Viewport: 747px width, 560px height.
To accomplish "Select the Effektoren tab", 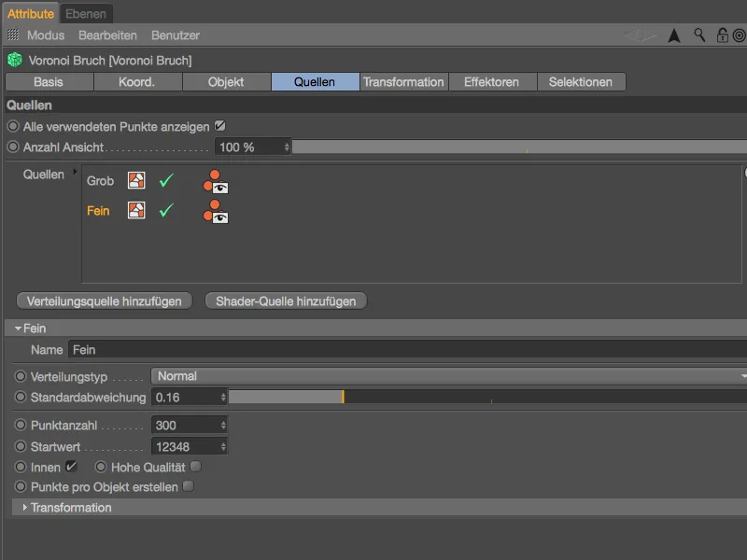I will (492, 82).
